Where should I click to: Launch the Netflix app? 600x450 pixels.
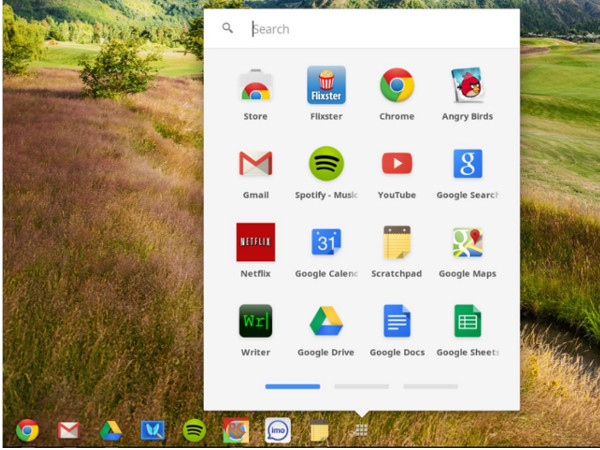(256, 242)
